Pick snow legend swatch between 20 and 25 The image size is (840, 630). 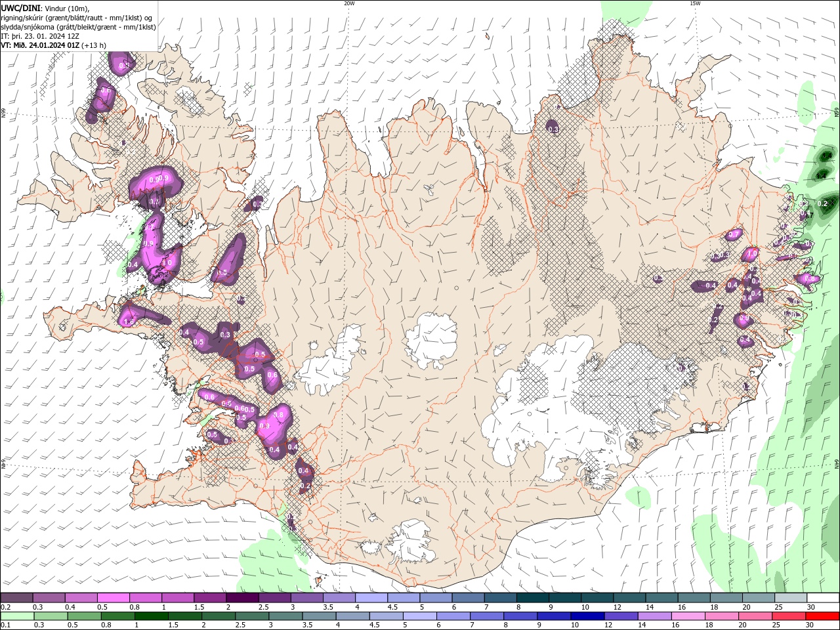point(759,598)
